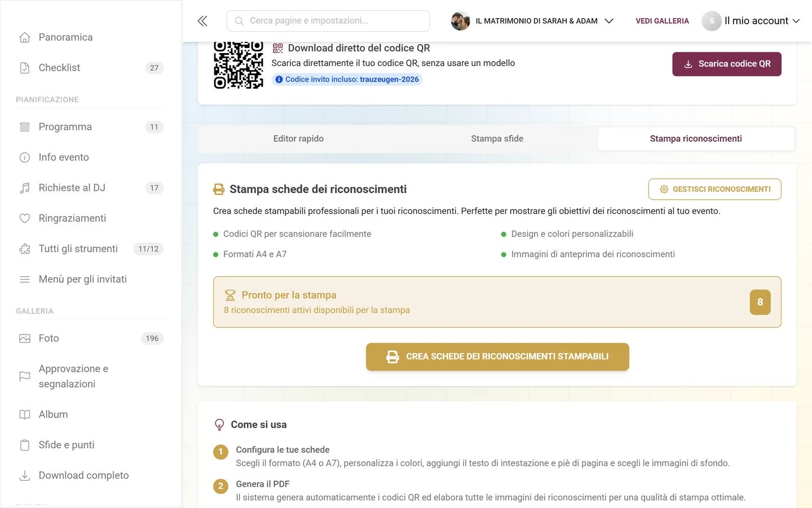The width and height of the screenshot is (812, 508).
Task: Click the Menù per gli invitati hamburger icon
Action: click(25, 279)
